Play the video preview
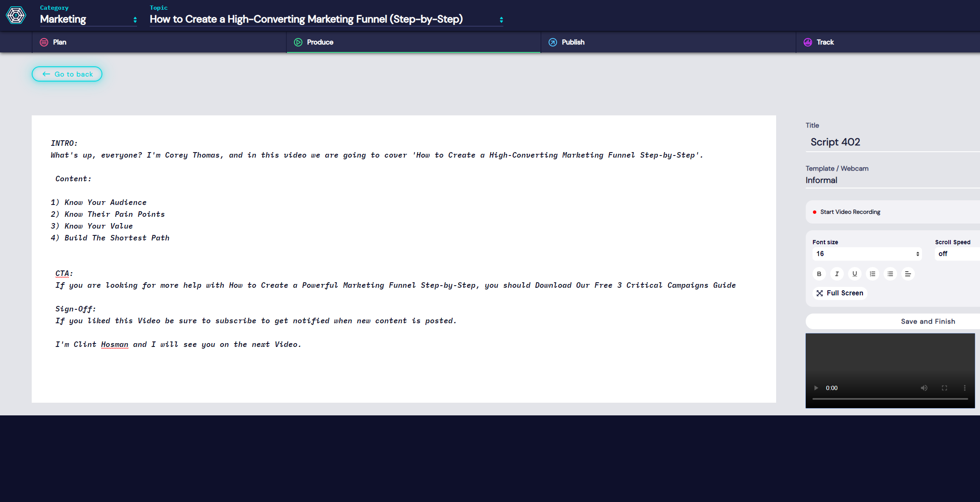 pos(816,388)
